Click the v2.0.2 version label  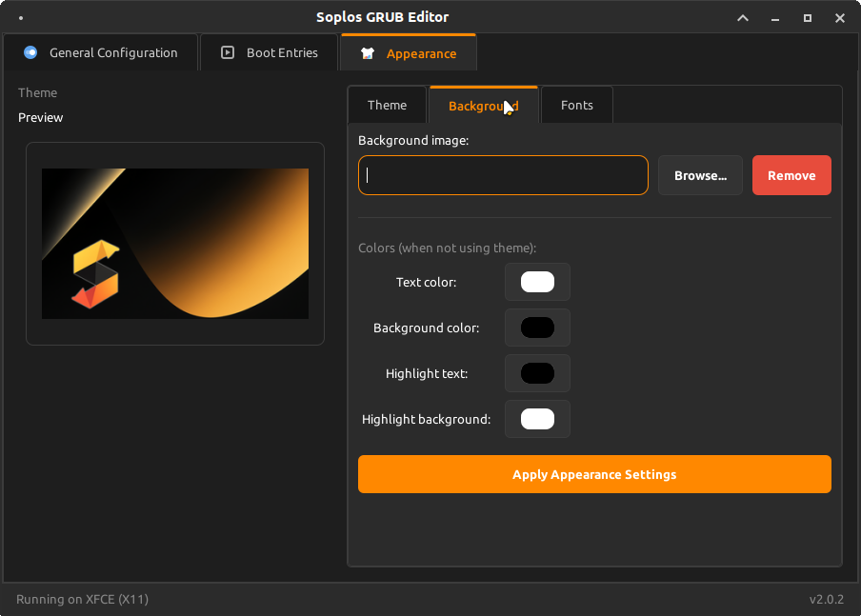(827, 599)
